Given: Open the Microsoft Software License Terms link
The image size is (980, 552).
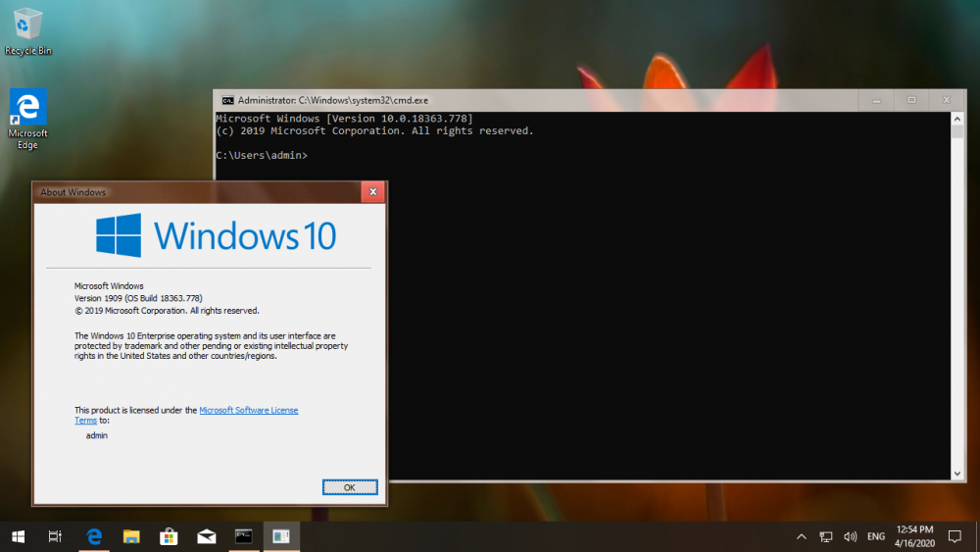Looking at the screenshot, I should (248, 410).
